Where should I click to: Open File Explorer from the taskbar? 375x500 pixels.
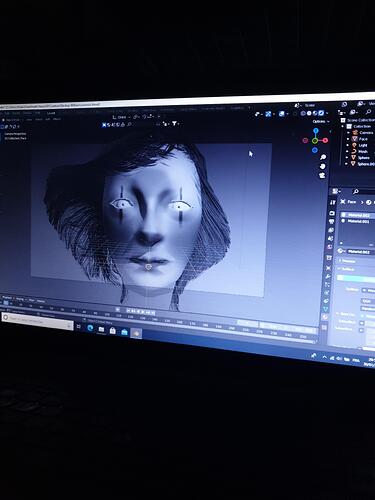coord(101,329)
